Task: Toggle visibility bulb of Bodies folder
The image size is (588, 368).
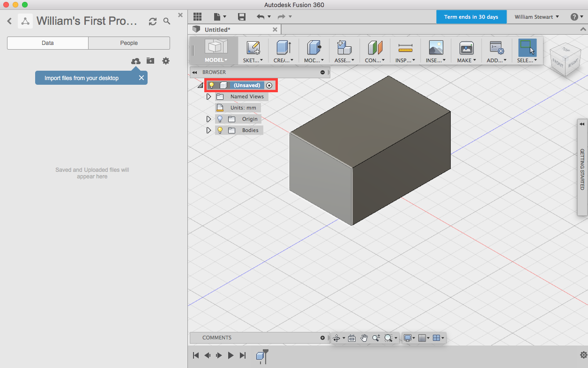Action: click(220, 130)
